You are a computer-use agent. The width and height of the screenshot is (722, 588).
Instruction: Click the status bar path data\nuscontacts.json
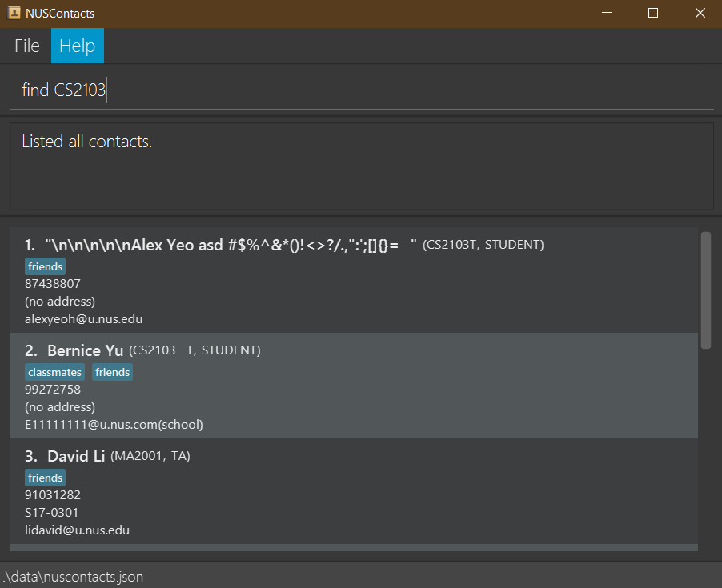coord(73,577)
